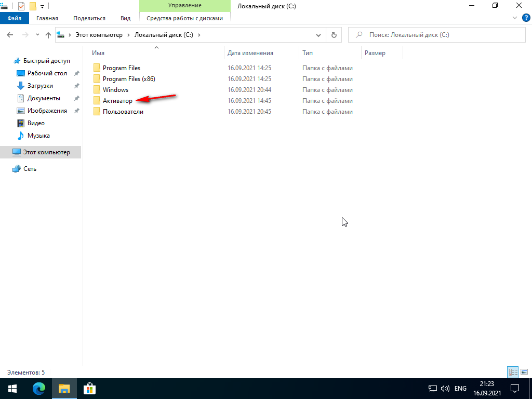Click Локальный диск (C:) in the address bar
The height and width of the screenshot is (399, 532).
tap(164, 35)
